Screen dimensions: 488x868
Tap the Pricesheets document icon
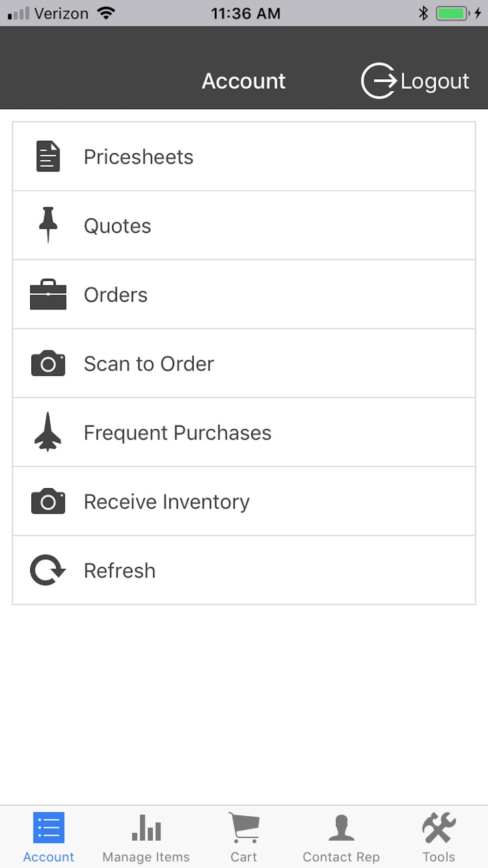pos(48,156)
